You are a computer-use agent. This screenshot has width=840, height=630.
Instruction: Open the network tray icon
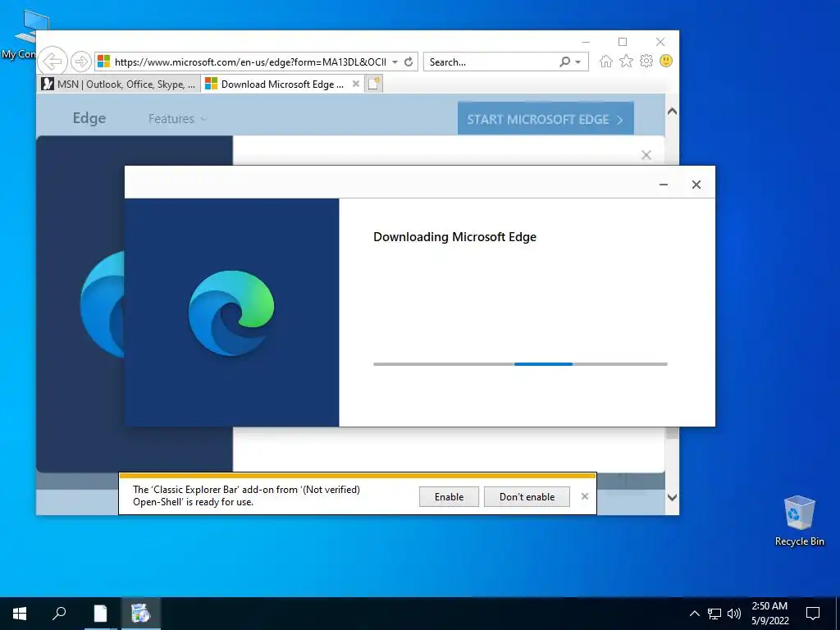pos(714,614)
